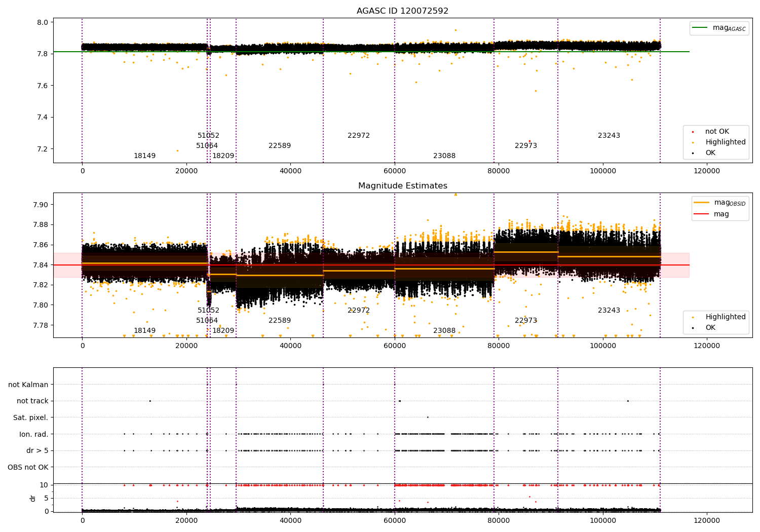The width and height of the screenshot is (760, 532).
Task: Click the 7.6 y-axis tick of the top plot
Action: (x=43, y=86)
